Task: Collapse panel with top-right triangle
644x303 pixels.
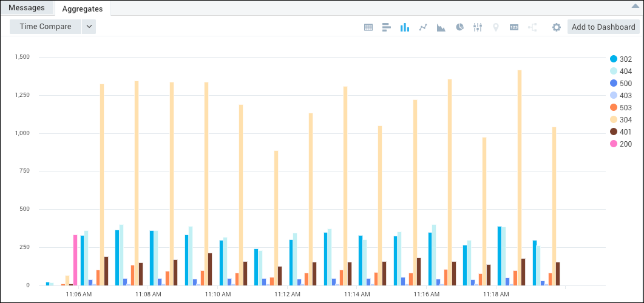Action: click(636, 5)
